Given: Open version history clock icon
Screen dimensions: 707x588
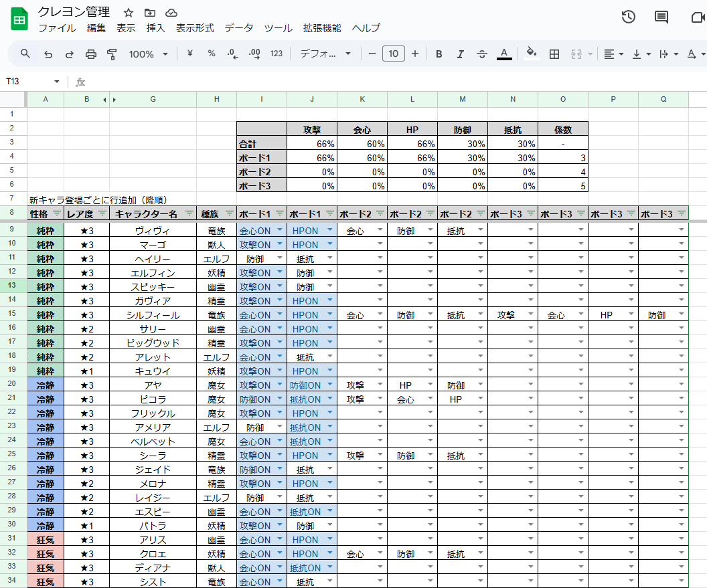Looking at the screenshot, I should pyautogui.click(x=628, y=17).
